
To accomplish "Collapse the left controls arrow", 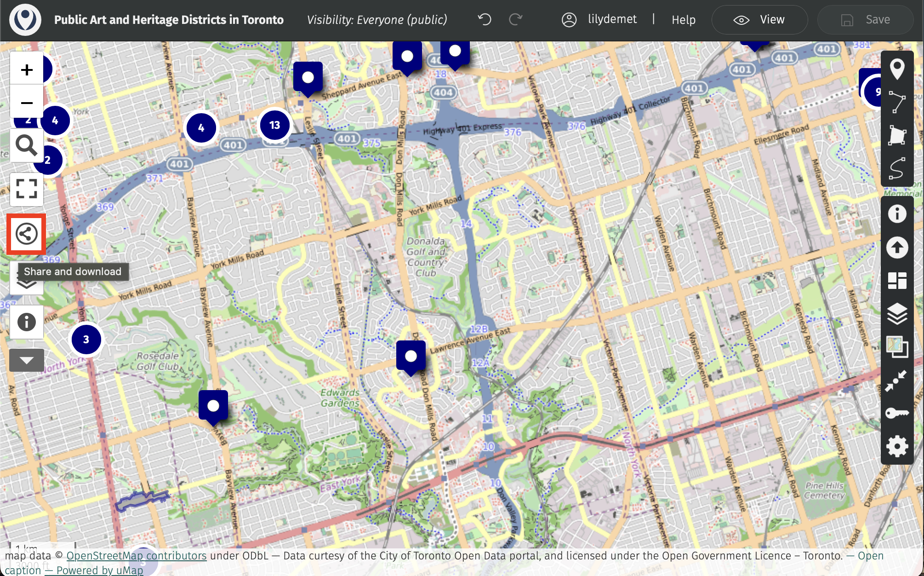I will (x=26, y=360).
